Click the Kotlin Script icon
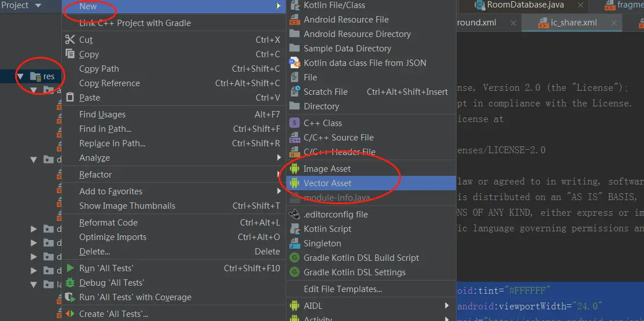Image resolution: width=644 pixels, height=321 pixels. click(295, 228)
